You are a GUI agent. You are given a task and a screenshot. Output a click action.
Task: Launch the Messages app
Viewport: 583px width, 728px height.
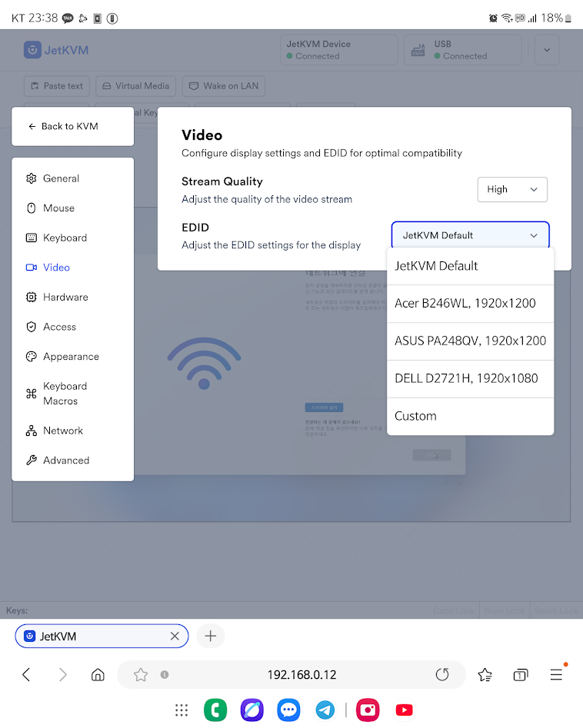coord(288,710)
